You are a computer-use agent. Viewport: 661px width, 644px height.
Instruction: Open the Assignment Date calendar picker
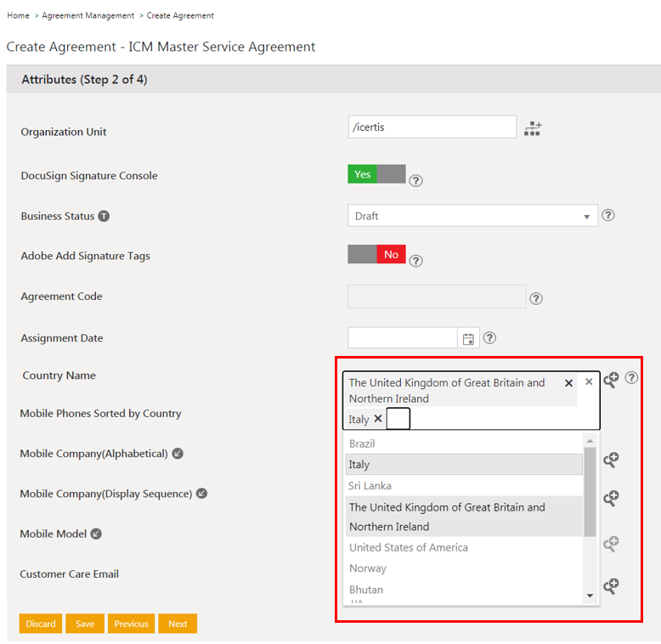tap(468, 339)
